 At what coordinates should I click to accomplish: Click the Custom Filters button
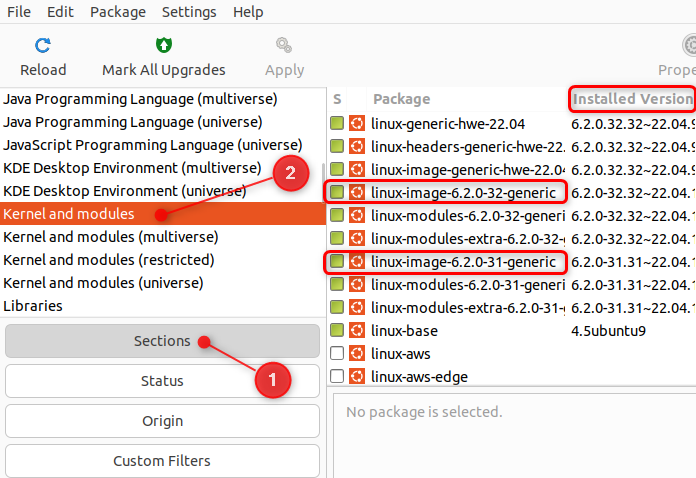point(162,461)
